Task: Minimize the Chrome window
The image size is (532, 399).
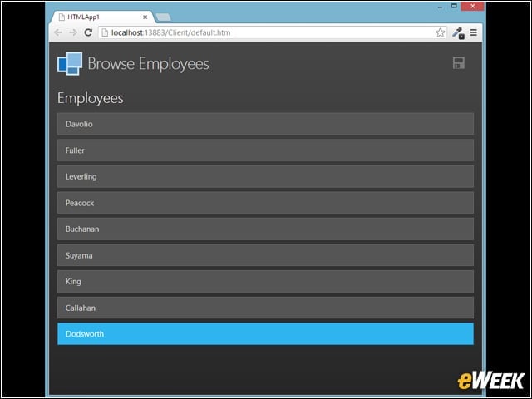Action: coord(440,7)
